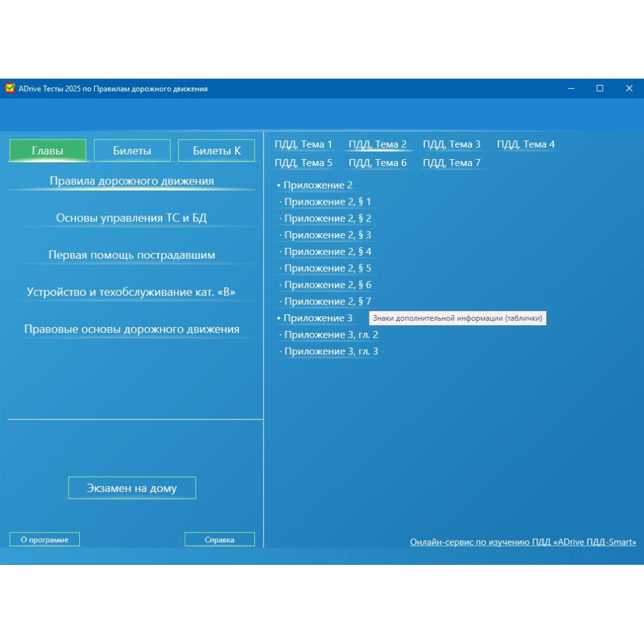
Task: Select ПДД, Тема 1 topic
Action: tap(303, 144)
